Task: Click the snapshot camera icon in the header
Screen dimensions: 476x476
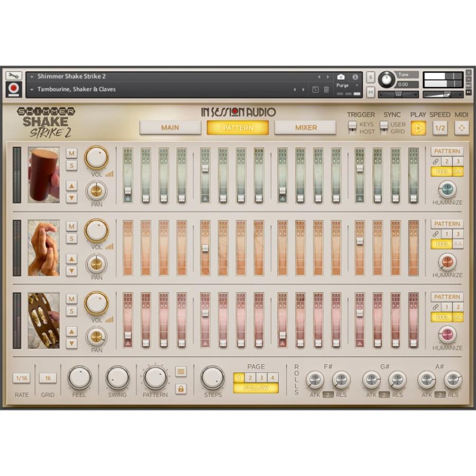Action: [x=341, y=76]
